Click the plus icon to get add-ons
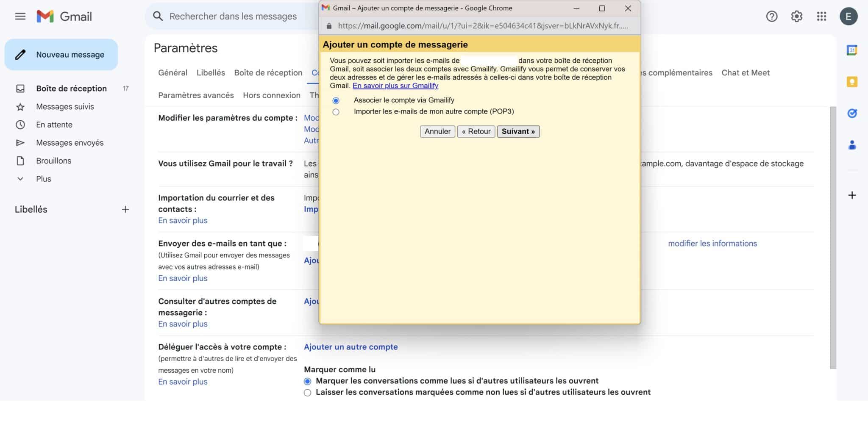 tap(852, 195)
